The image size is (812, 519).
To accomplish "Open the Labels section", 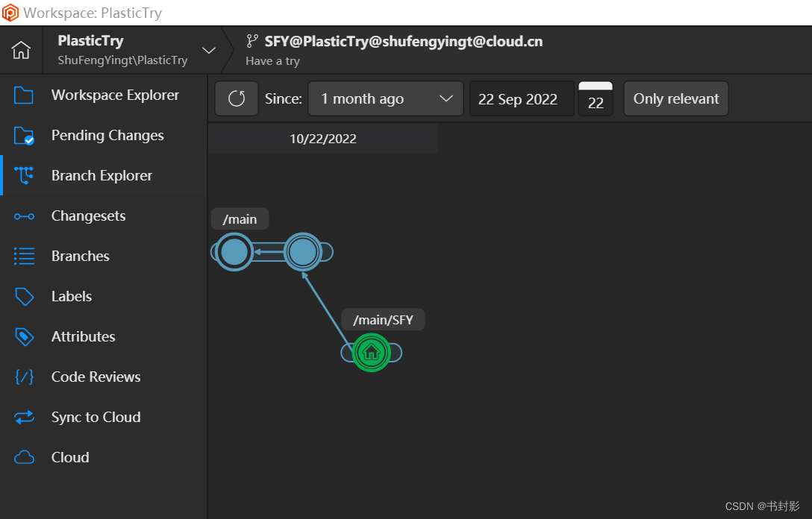I will tap(104, 297).
